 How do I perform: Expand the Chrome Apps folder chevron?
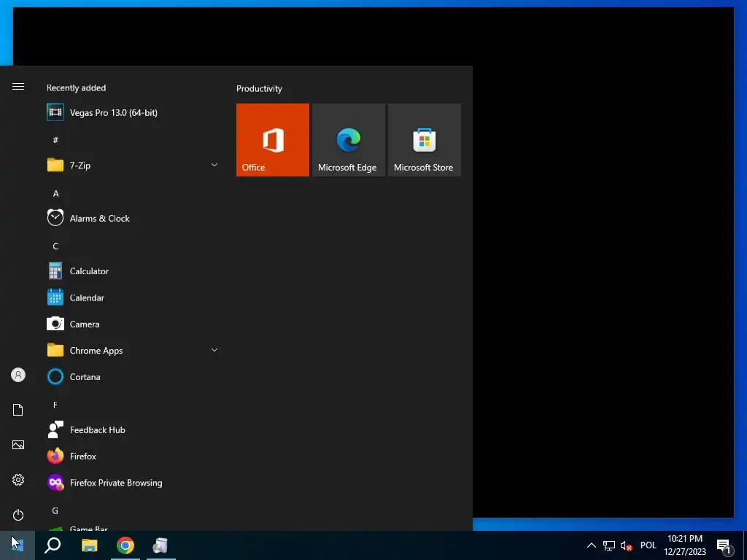click(214, 351)
